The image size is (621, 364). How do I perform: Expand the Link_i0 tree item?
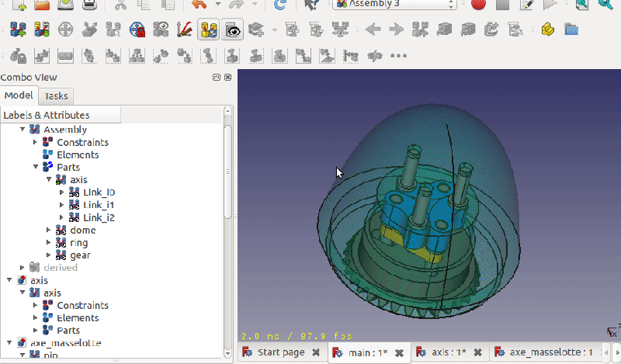(x=61, y=192)
